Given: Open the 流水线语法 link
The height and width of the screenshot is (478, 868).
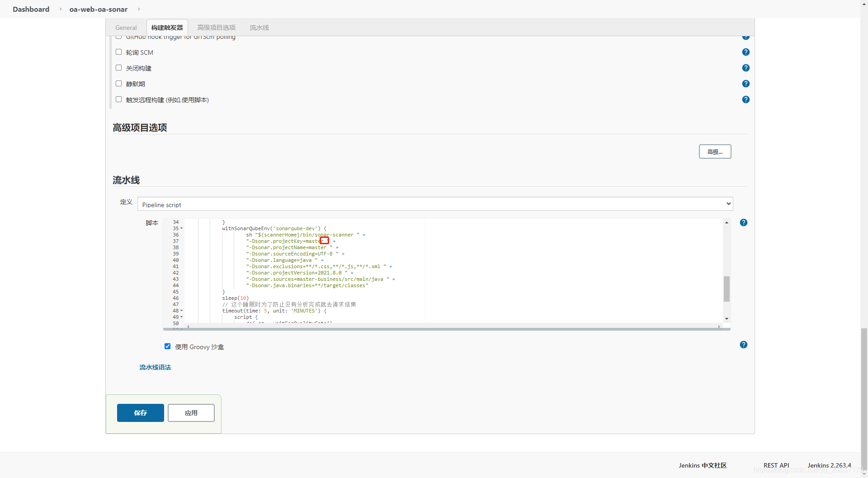Looking at the screenshot, I should (x=155, y=367).
